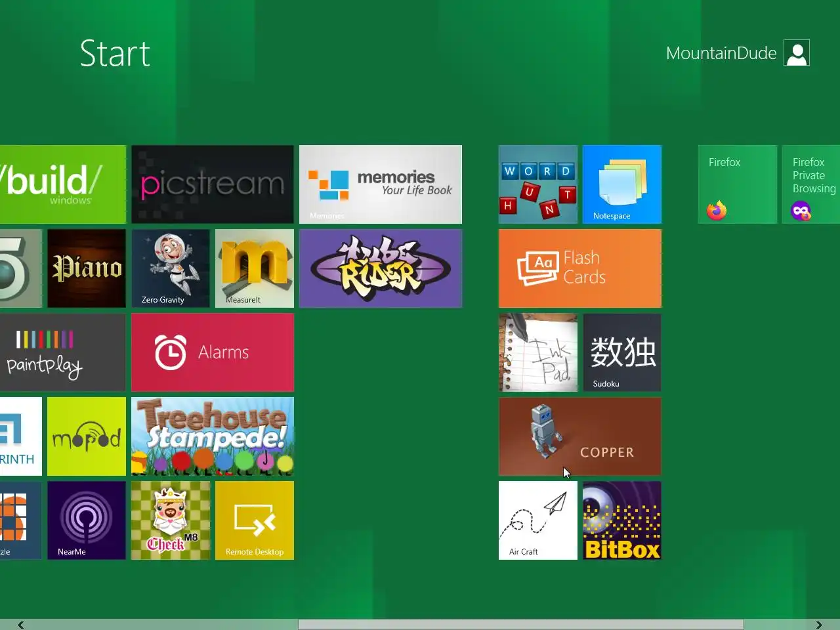
Task: Open the Remote Desktop tile
Action: (255, 520)
